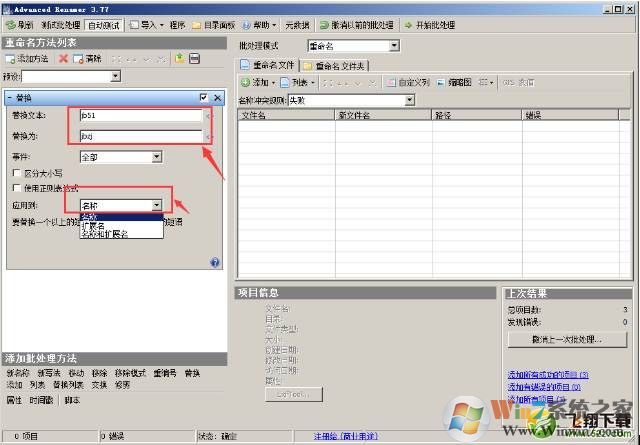This screenshot has width=640, height=445.
Task: Close the 替换 method panel with X
Action: [x=217, y=97]
